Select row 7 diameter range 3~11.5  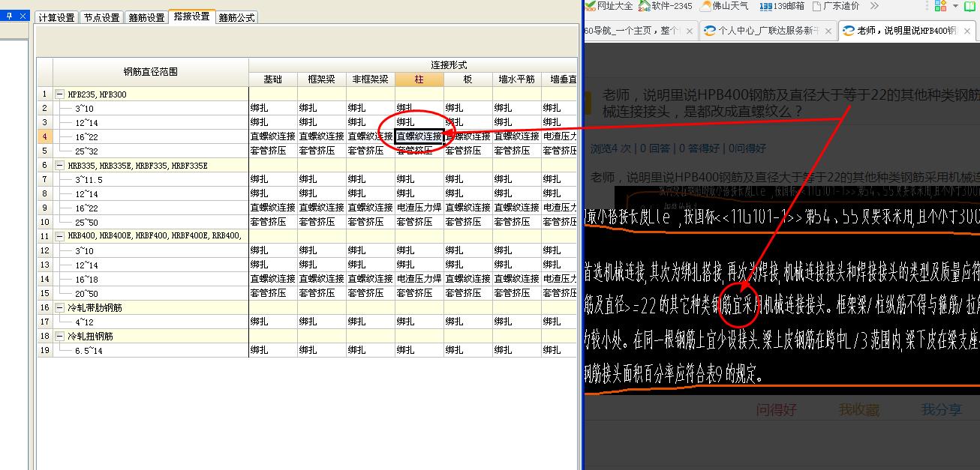point(151,179)
